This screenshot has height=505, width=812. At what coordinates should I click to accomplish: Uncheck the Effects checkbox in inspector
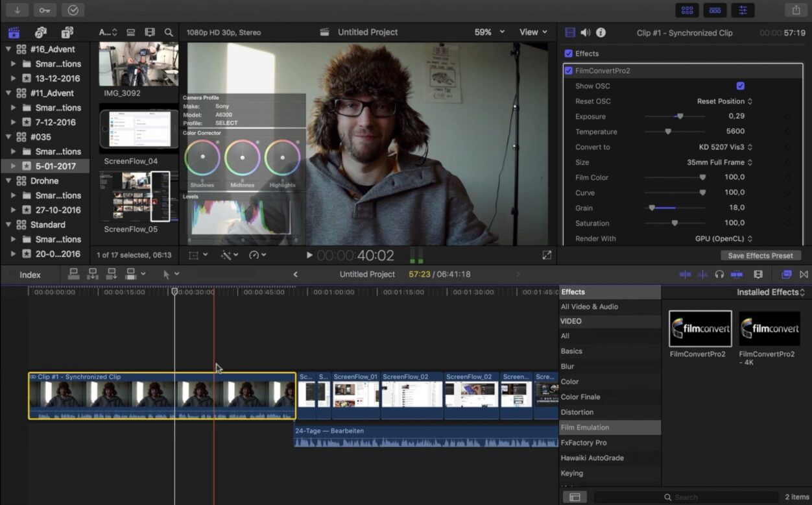coord(569,54)
